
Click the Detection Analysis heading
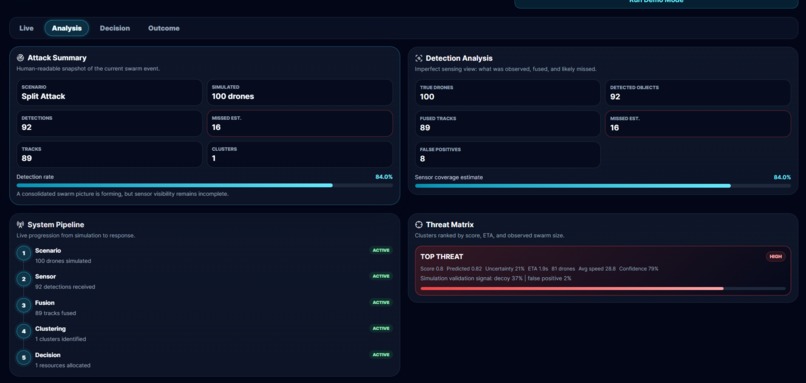point(459,59)
